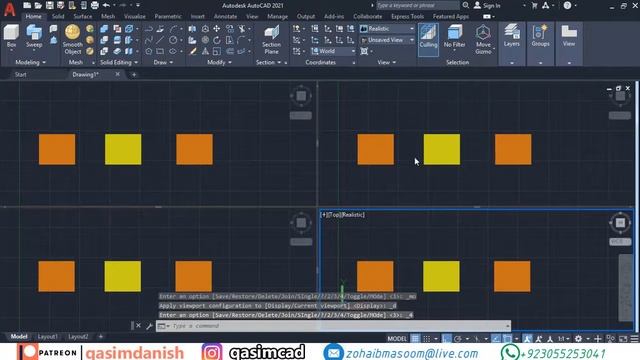640x360 pixels.
Task: Expand the Draw panel
Action: (163, 62)
